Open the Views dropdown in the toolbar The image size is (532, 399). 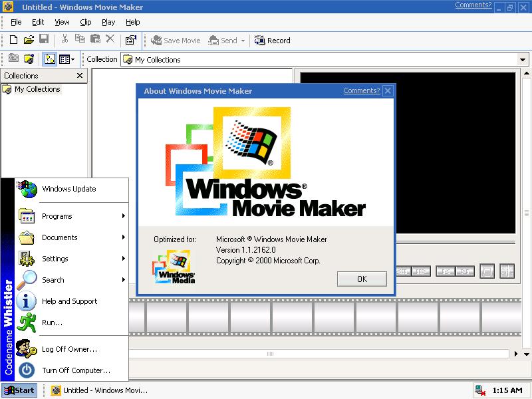pyautogui.click(x=66, y=59)
